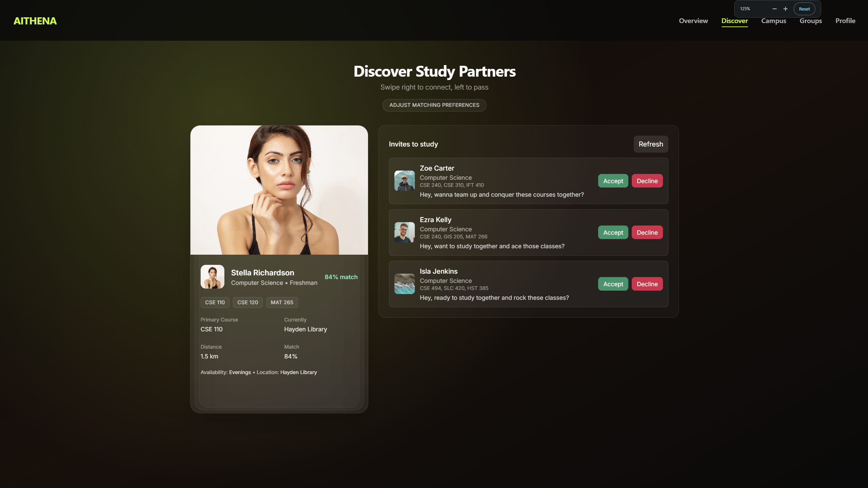Click the zoom in plus icon
Screen dimensions: 868x488
(x=785, y=9)
